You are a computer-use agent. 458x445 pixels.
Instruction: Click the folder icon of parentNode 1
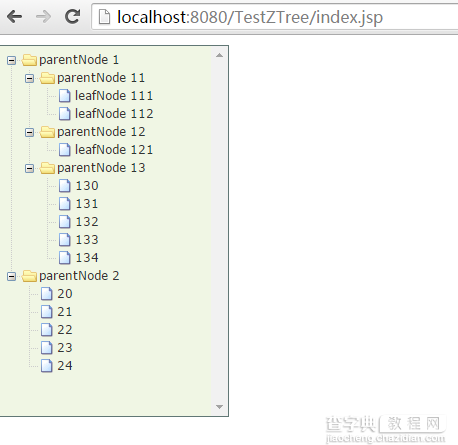click(x=29, y=60)
